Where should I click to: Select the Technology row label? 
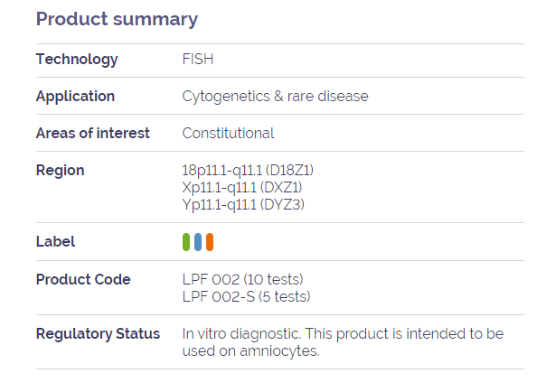(77, 59)
